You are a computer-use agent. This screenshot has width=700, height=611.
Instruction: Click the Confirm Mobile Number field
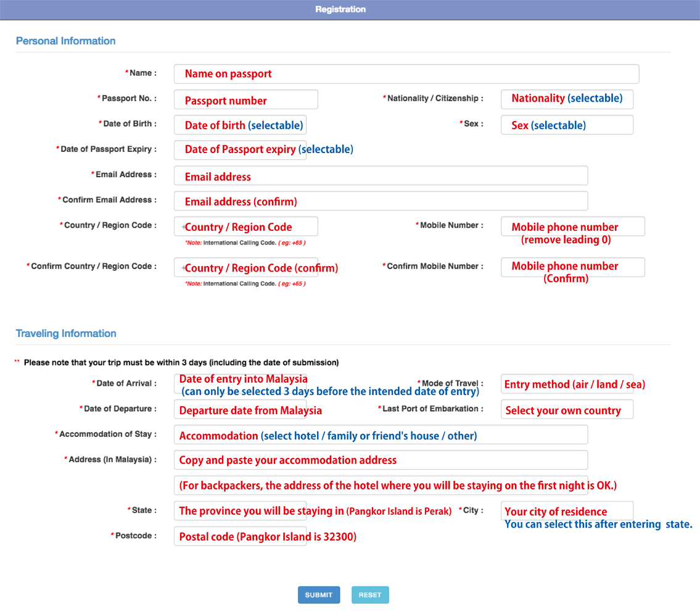(573, 267)
